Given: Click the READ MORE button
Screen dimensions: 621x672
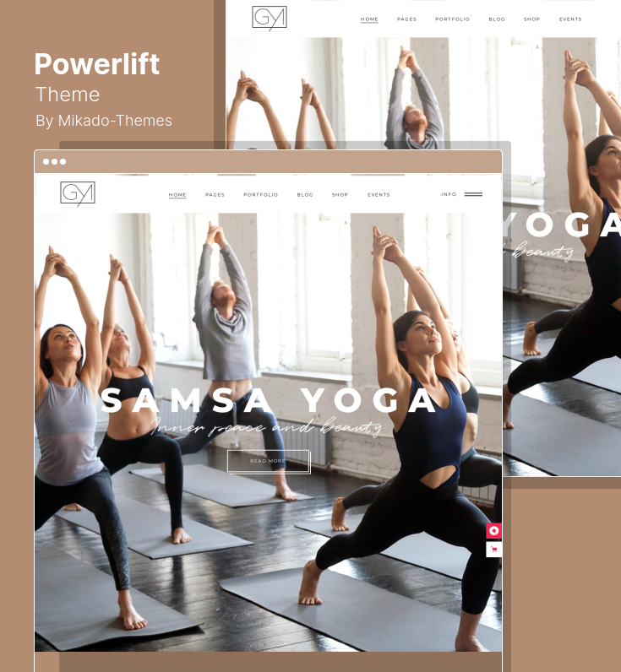Looking at the screenshot, I should pyautogui.click(x=269, y=461).
